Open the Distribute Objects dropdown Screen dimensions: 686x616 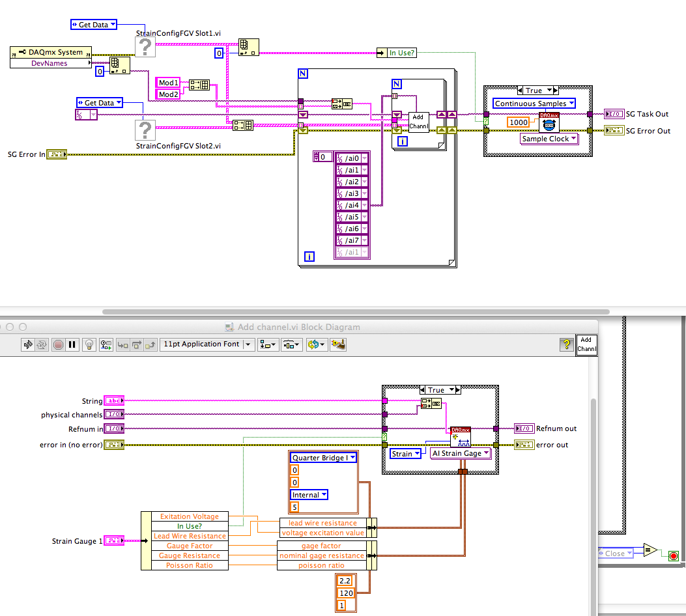point(291,344)
